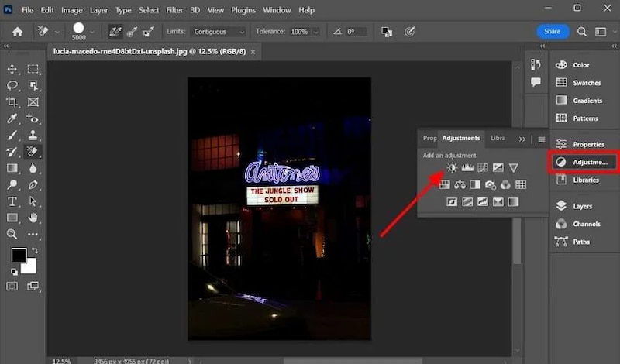Toggle Quick Mask mode
The height and width of the screenshot is (364, 620).
(x=12, y=286)
